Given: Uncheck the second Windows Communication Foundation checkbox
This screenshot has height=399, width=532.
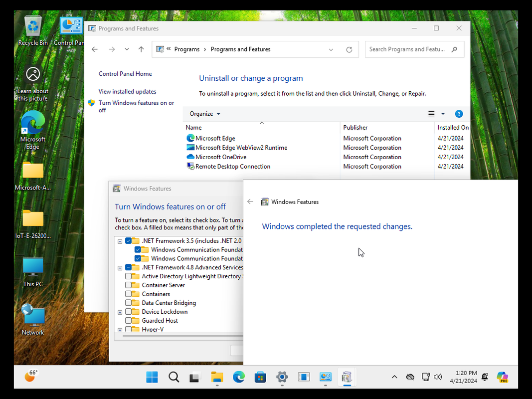Looking at the screenshot, I should [x=138, y=258].
